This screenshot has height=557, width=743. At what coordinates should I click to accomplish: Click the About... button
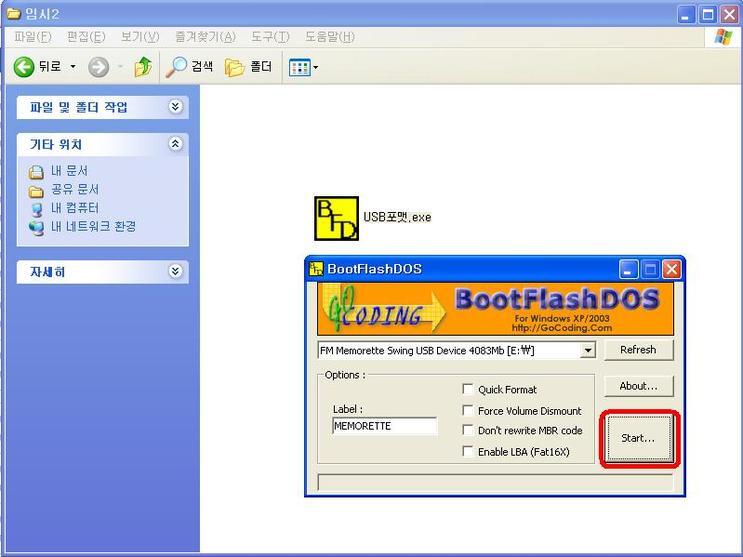638,386
